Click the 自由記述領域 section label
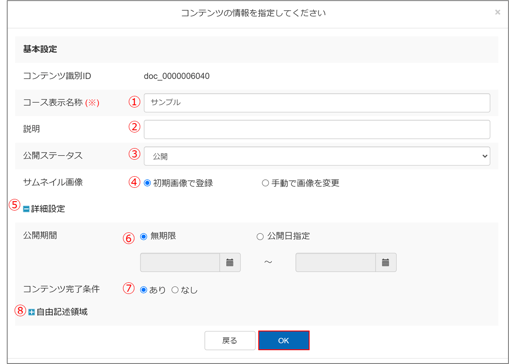 [x=62, y=312]
